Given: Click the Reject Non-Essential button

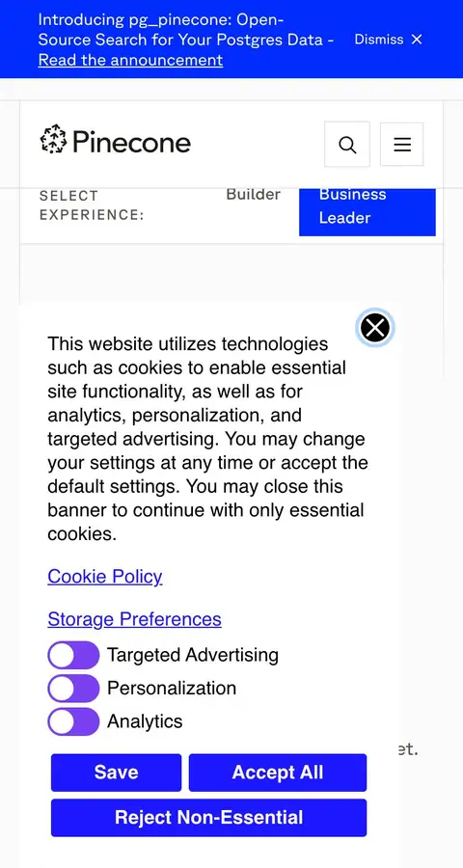Looking at the screenshot, I should click(x=208, y=817).
